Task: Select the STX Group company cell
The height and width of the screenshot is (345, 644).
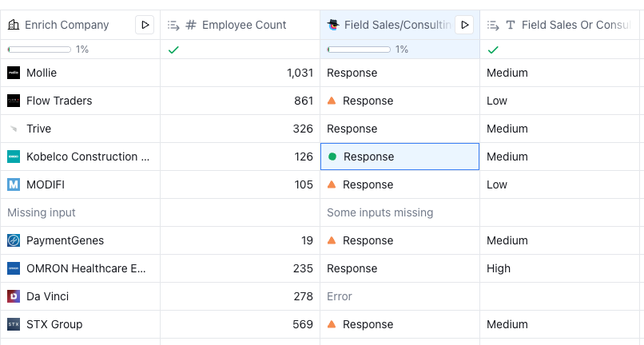Action: click(x=80, y=324)
